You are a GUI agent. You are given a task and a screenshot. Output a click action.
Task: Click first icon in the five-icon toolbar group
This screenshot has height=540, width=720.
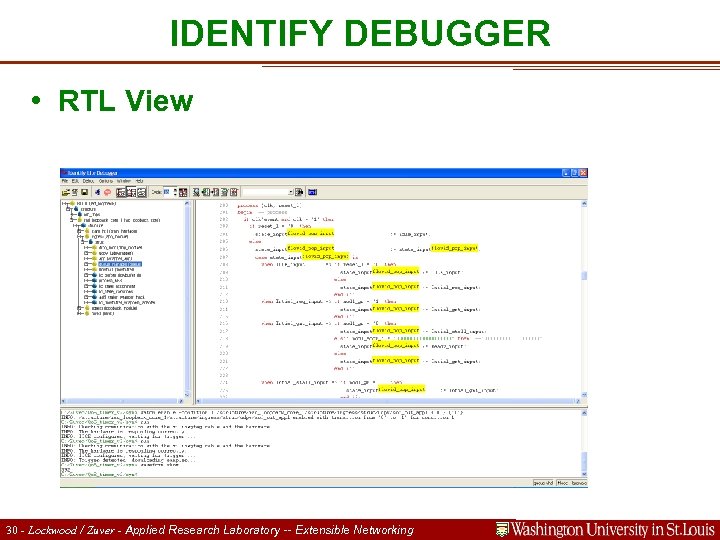tap(196, 192)
